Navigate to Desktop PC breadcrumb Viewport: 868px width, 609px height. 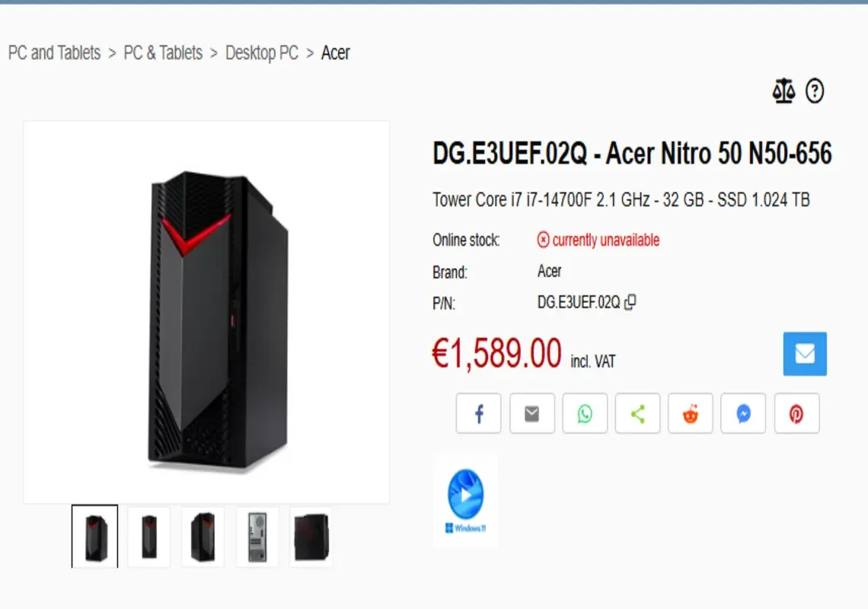click(262, 53)
